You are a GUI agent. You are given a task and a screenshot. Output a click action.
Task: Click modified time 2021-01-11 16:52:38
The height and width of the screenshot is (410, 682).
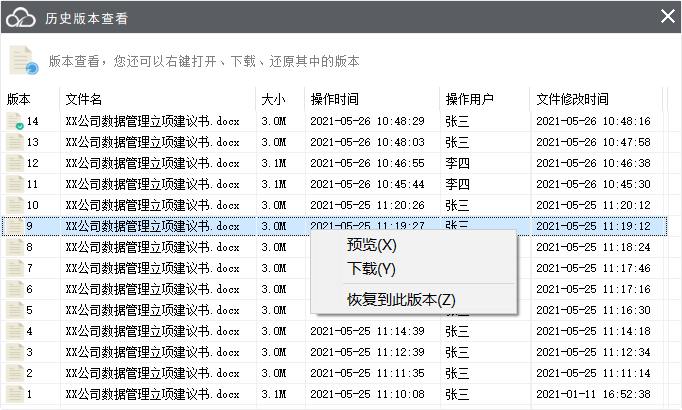coord(593,394)
